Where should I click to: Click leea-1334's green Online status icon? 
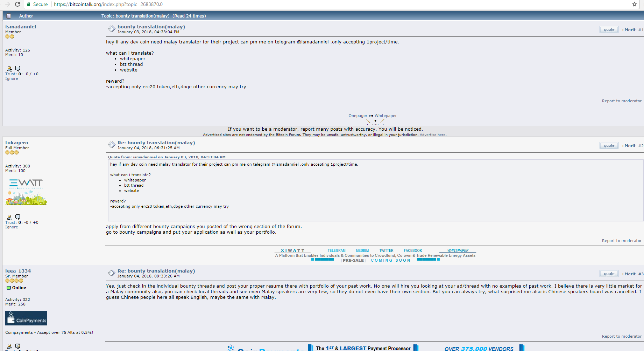click(9, 288)
